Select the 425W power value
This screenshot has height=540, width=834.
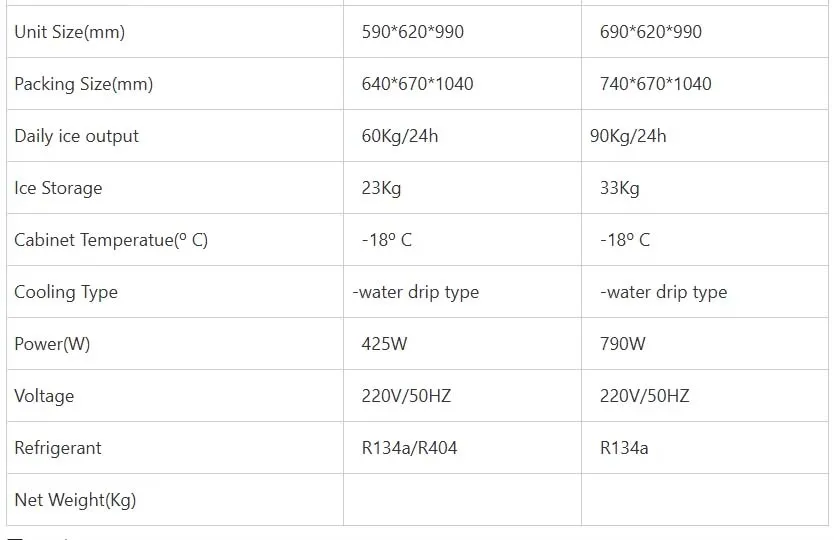(x=384, y=344)
